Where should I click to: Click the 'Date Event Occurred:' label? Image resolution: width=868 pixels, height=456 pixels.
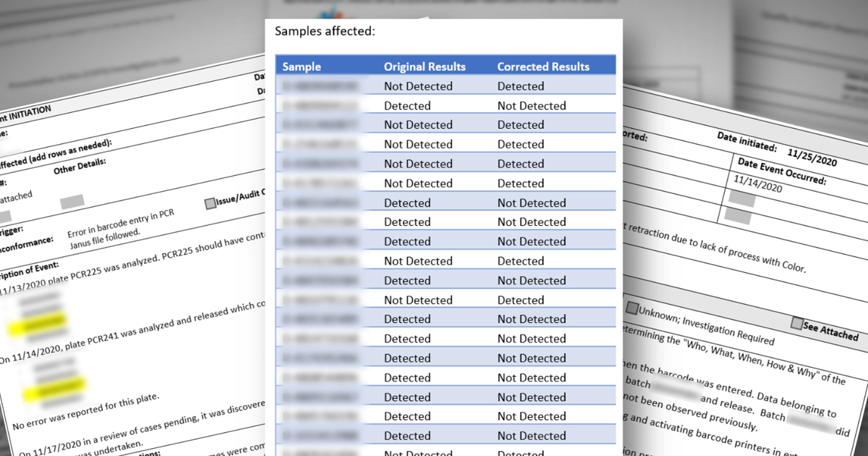781,171
